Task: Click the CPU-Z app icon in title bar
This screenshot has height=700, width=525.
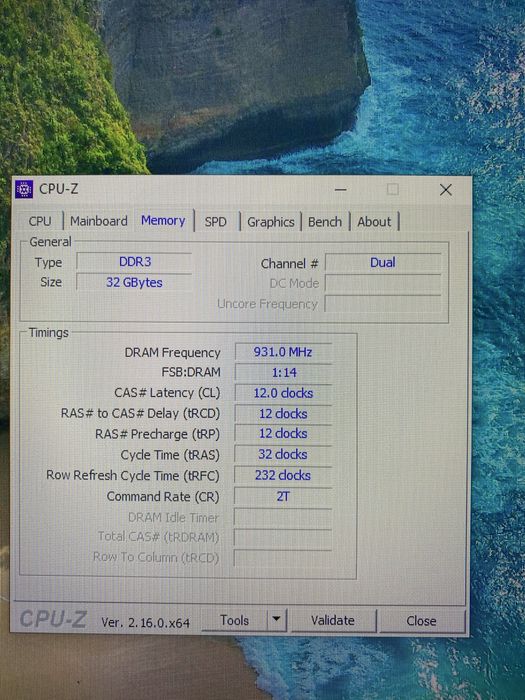Action: point(24,189)
